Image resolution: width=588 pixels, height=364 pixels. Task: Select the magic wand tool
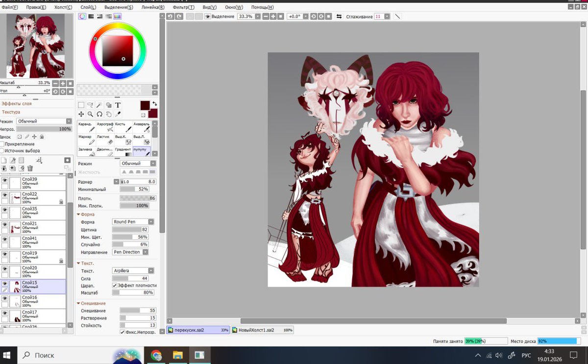pyautogui.click(x=99, y=105)
